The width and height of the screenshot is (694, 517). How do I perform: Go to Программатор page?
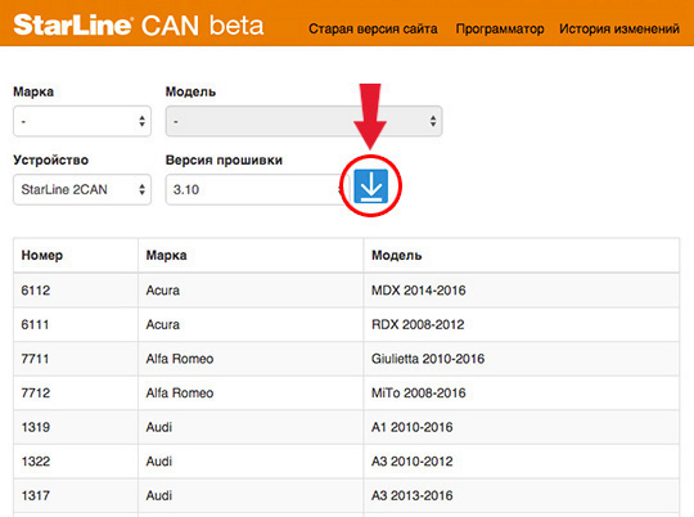point(500,29)
